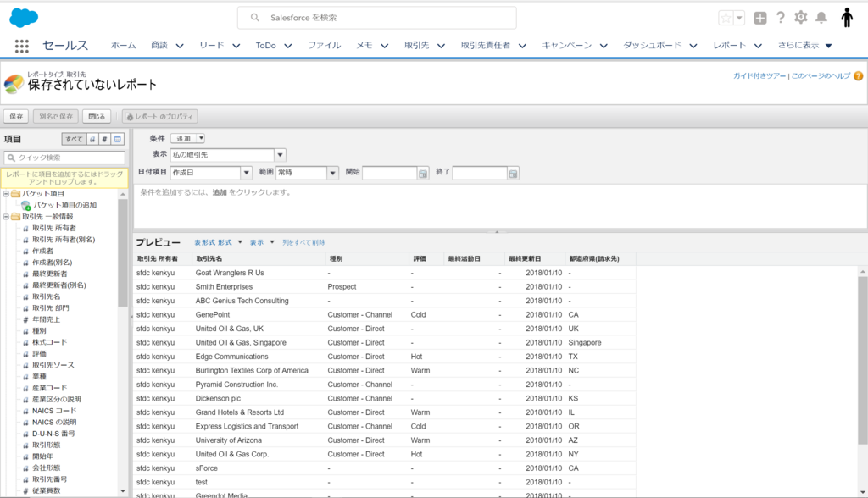This screenshot has height=498, width=868.
Task: Open the キャンペーン tab
Action: point(566,46)
